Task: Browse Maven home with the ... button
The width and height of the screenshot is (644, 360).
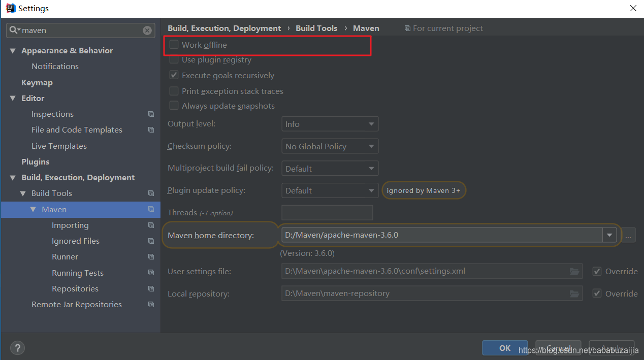Action: coord(628,235)
